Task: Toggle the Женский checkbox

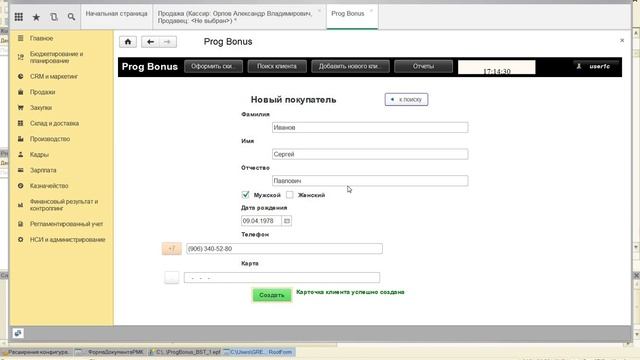Action: (289, 195)
